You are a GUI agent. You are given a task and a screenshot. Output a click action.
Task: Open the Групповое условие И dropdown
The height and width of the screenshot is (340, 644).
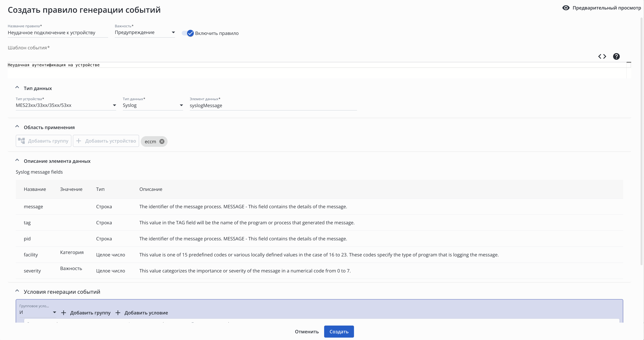point(37,313)
